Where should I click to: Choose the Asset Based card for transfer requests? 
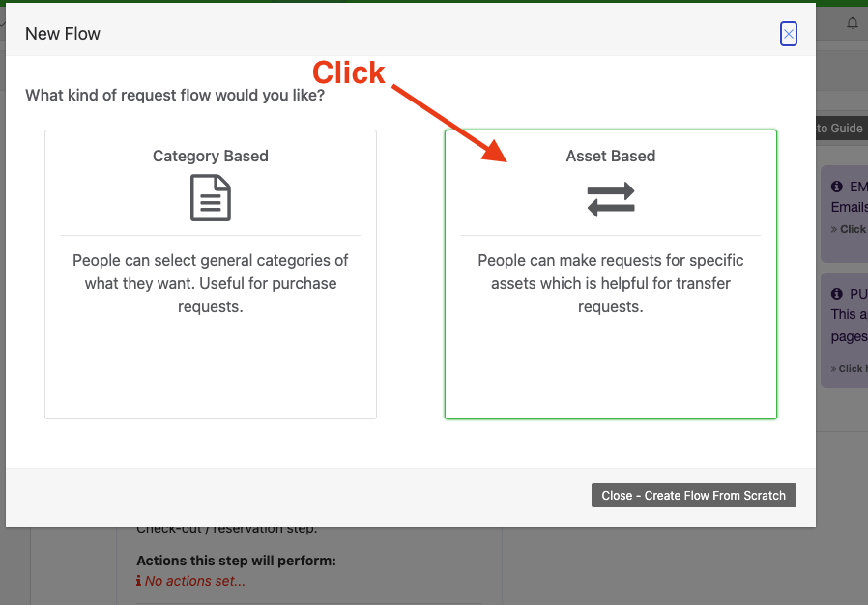tap(611, 274)
